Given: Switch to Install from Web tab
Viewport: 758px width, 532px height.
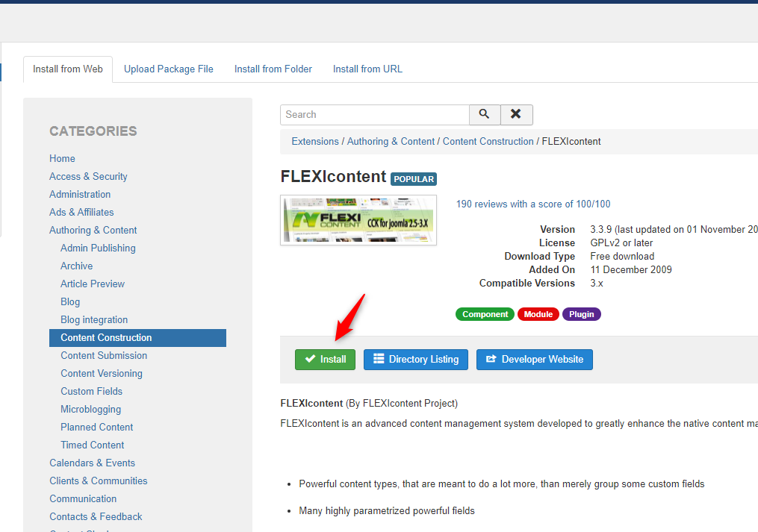Looking at the screenshot, I should (68, 69).
